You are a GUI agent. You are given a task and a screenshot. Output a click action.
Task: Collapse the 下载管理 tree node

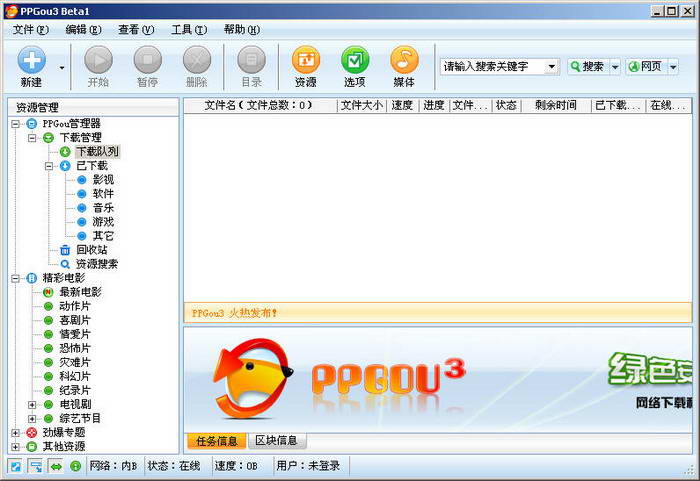[32, 138]
